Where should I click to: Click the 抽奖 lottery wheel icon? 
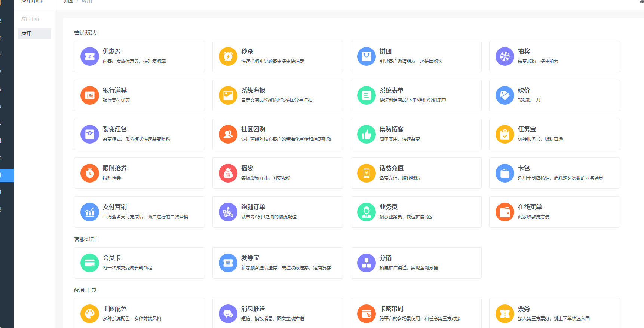pos(505,56)
